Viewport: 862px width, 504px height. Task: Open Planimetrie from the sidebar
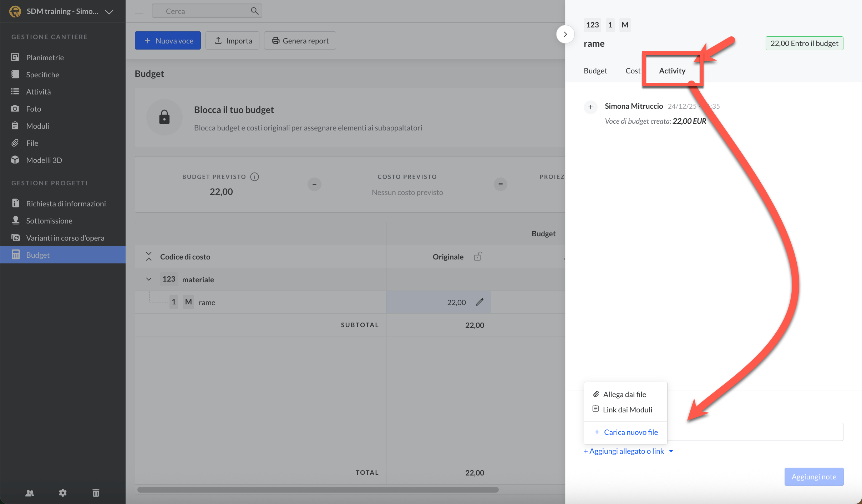45,57
